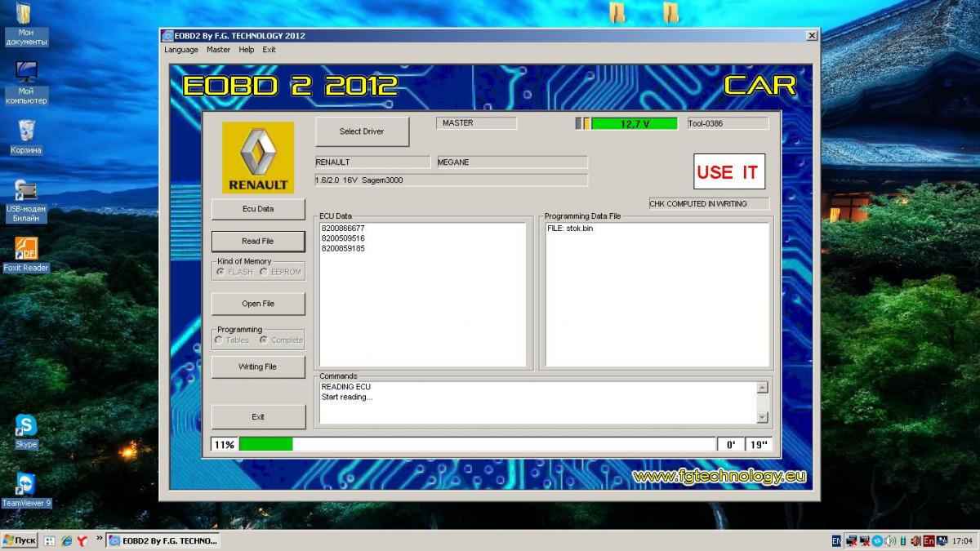Open the Пуск start button

(20, 540)
